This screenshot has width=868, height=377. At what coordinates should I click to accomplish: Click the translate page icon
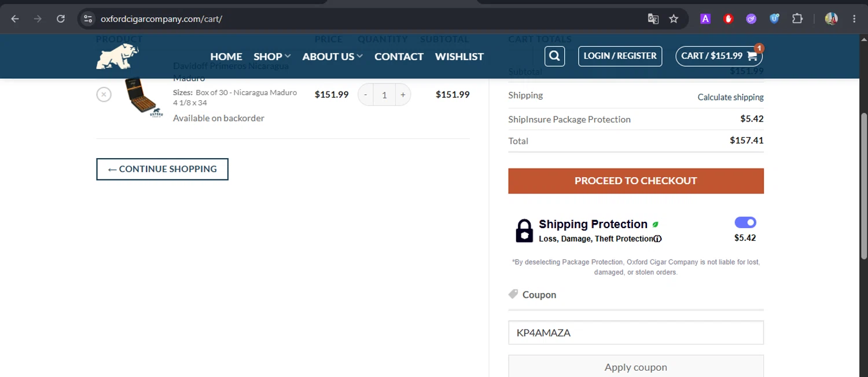click(x=653, y=19)
